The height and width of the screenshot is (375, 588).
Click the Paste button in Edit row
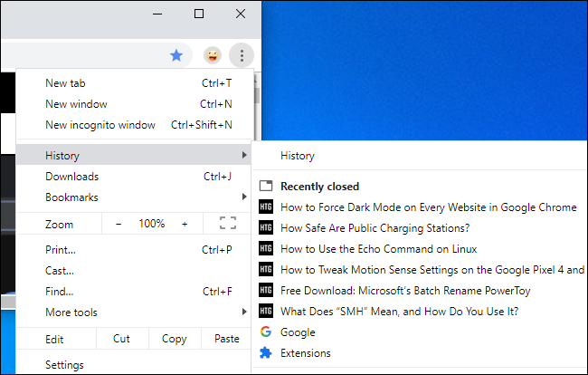click(x=226, y=339)
